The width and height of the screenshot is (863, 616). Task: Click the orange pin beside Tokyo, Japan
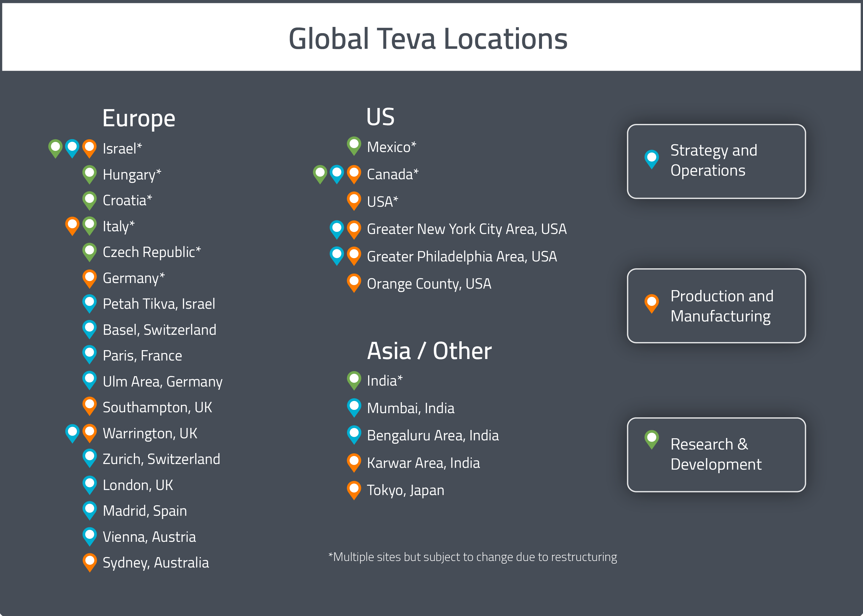pos(354,490)
